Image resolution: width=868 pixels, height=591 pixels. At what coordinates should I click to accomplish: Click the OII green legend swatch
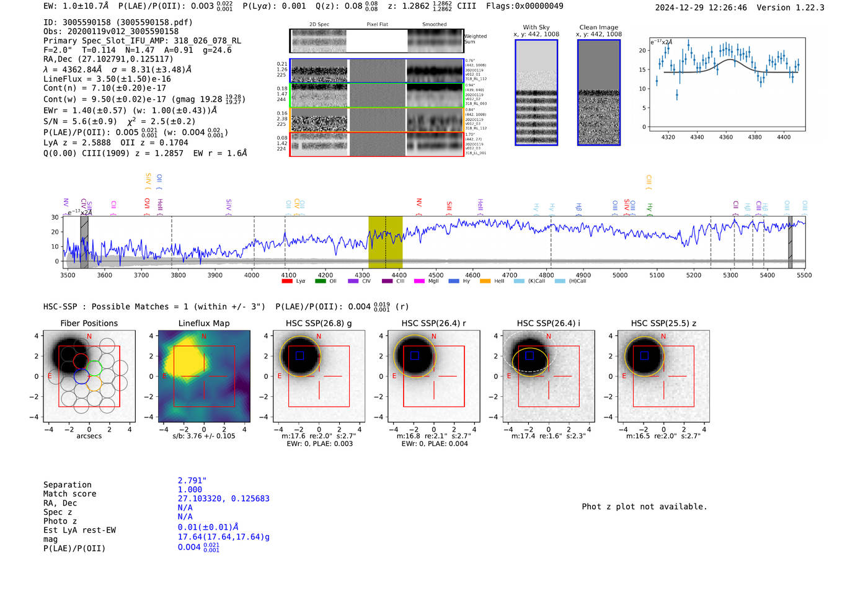(321, 281)
